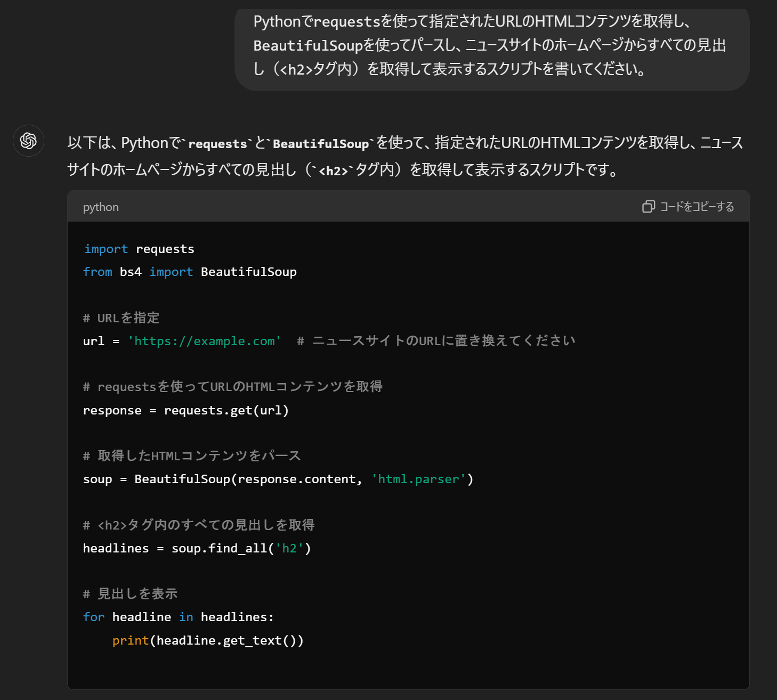Click the 'from bs4 import BeautifulSoup' line
The image size is (777, 700).
pos(190,272)
